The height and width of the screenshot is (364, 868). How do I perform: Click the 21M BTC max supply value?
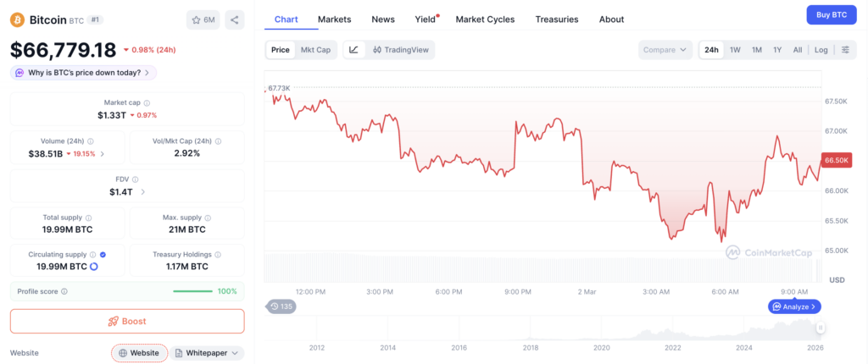187,229
